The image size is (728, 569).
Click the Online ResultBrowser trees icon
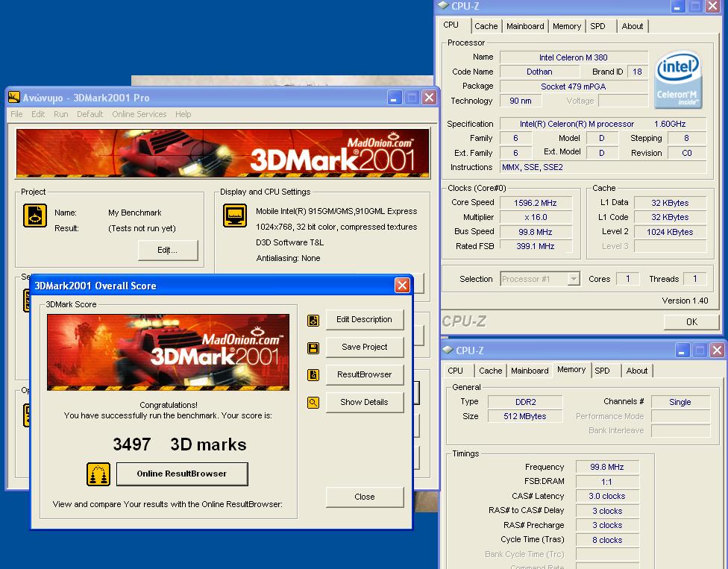[98, 474]
